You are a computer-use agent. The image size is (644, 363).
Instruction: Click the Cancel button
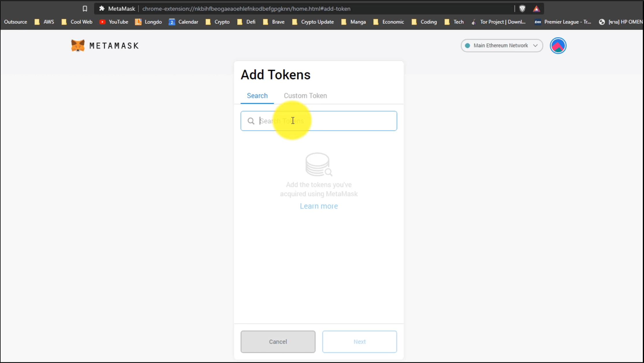[278, 341]
